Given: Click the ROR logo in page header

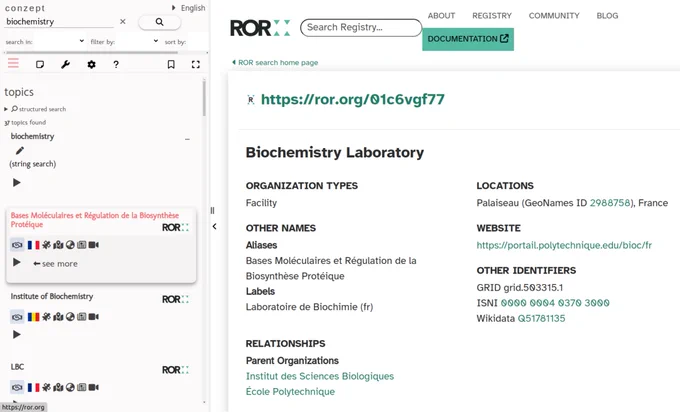Looking at the screenshot, I should 260,28.
